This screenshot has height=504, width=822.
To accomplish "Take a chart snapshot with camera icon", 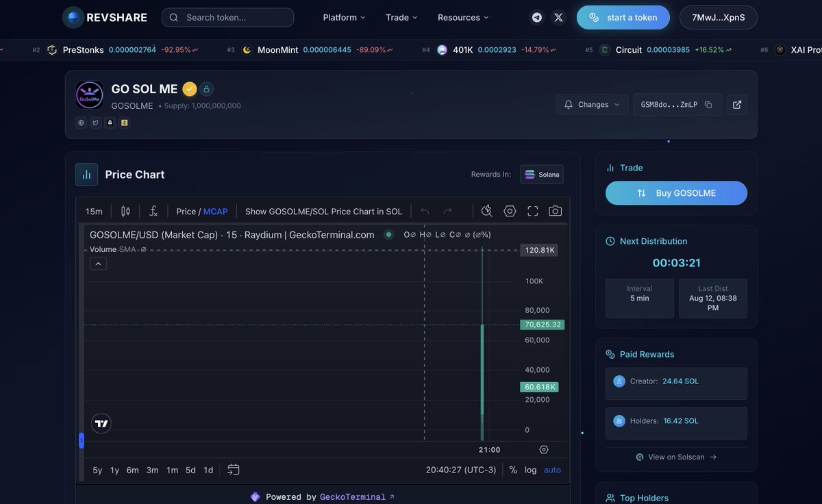I will point(556,211).
